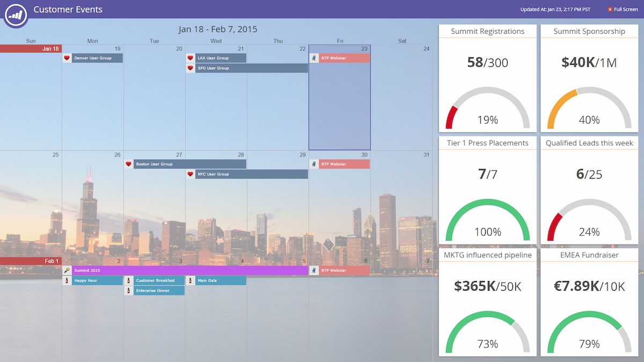Click the 7/7 press placements value
Viewport: 644px width, 362px height.
pyautogui.click(x=487, y=174)
